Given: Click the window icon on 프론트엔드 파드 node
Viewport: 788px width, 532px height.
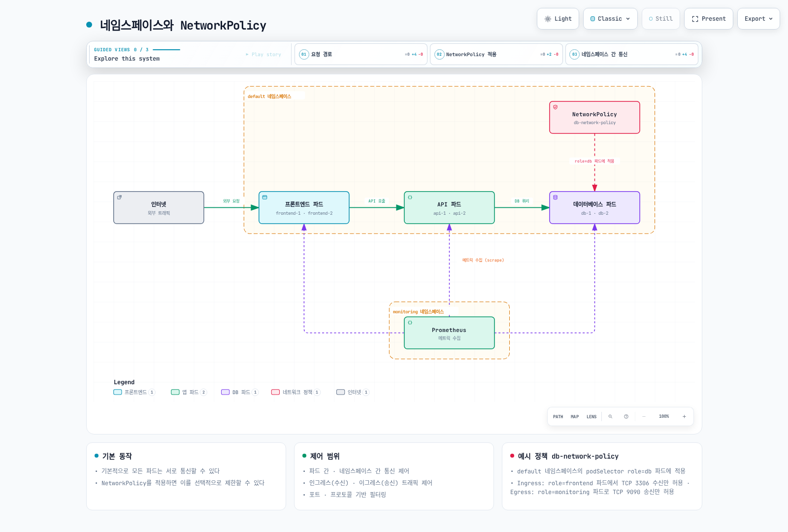Looking at the screenshot, I should [x=264, y=197].
